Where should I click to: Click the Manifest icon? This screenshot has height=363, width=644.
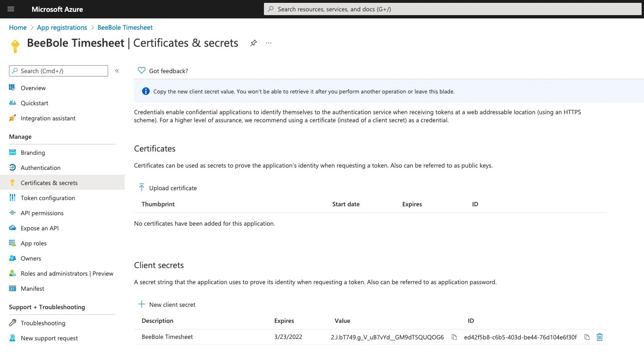pyautogui.click(x=12, y=288)
